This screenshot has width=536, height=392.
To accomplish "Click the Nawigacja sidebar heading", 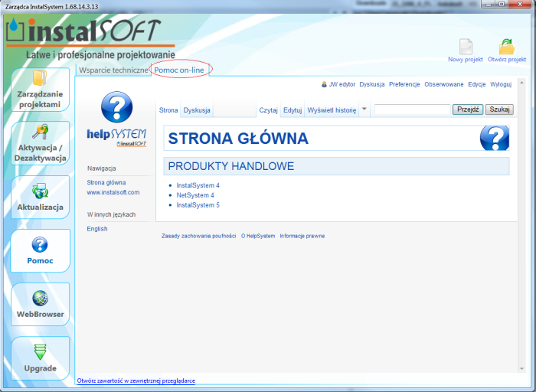I will (102, 168).
